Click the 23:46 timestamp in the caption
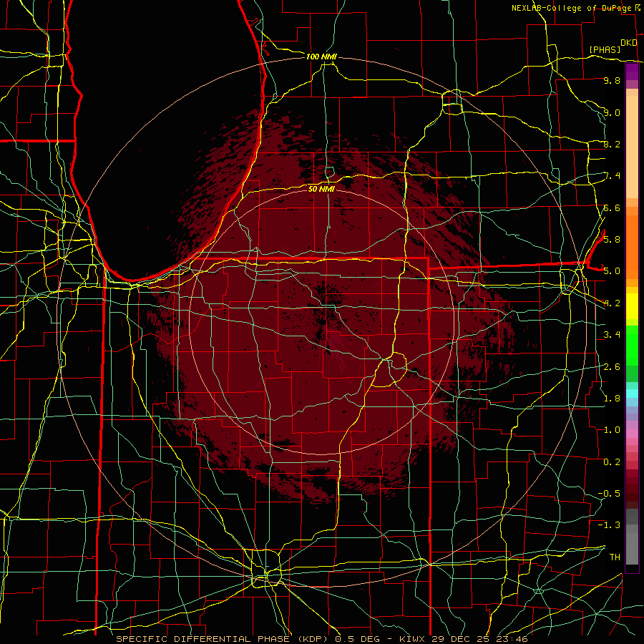The image size is (644, 644). point(512,639)
